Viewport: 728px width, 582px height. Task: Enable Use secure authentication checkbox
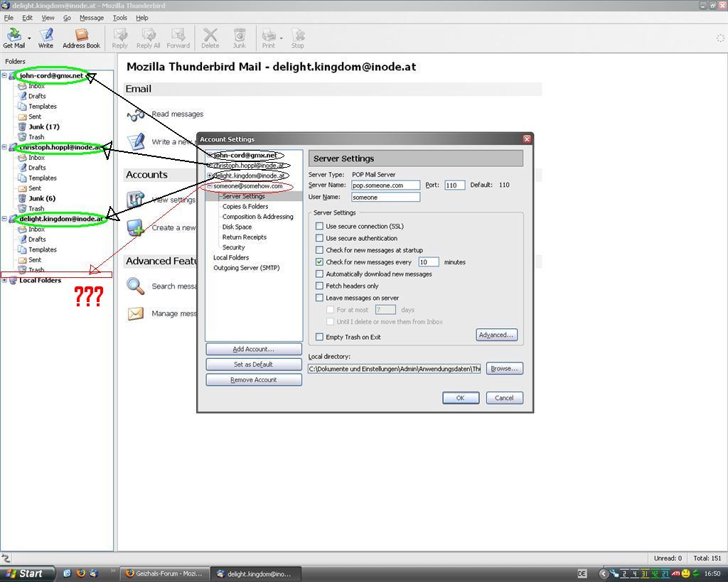[319, 238]
